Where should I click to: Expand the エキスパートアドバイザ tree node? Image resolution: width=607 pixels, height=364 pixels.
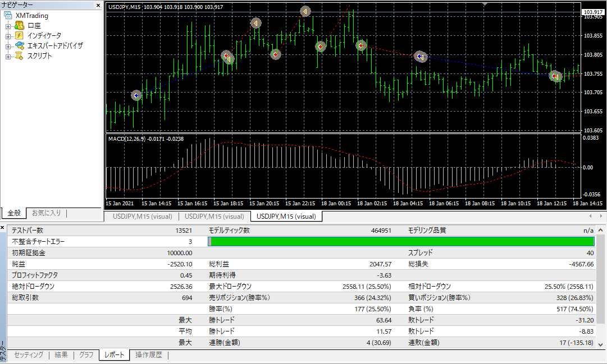coord(8,47)
